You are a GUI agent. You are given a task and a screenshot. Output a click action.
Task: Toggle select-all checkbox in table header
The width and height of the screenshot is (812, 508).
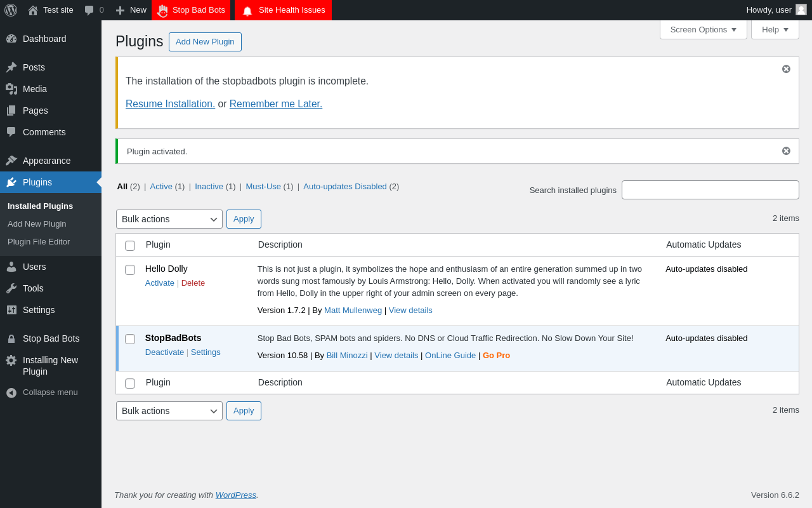click(x=130, y=245)
